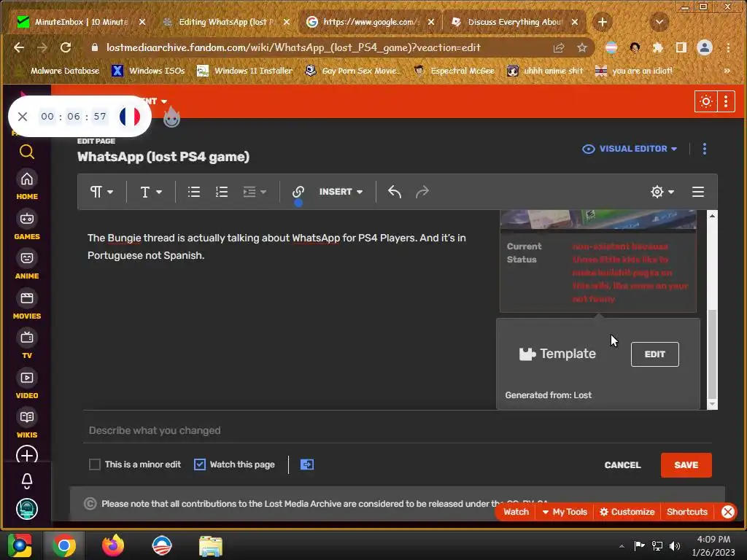Save the page edit

(686, 465)
